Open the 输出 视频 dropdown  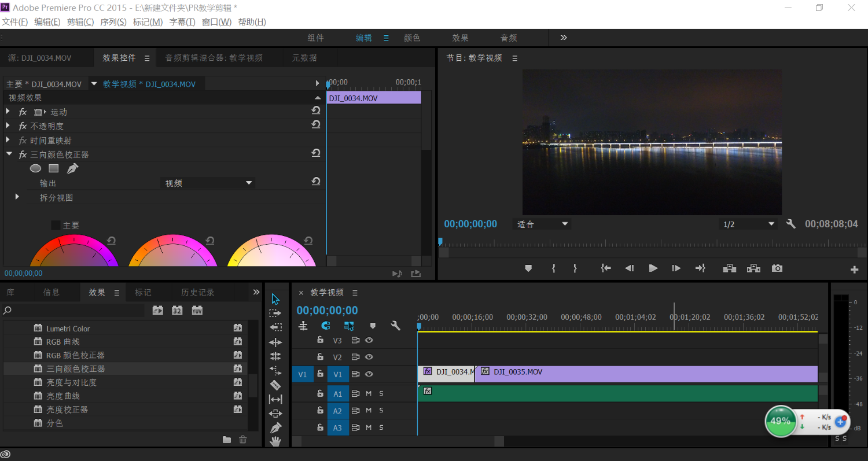[x=208, y=183]
